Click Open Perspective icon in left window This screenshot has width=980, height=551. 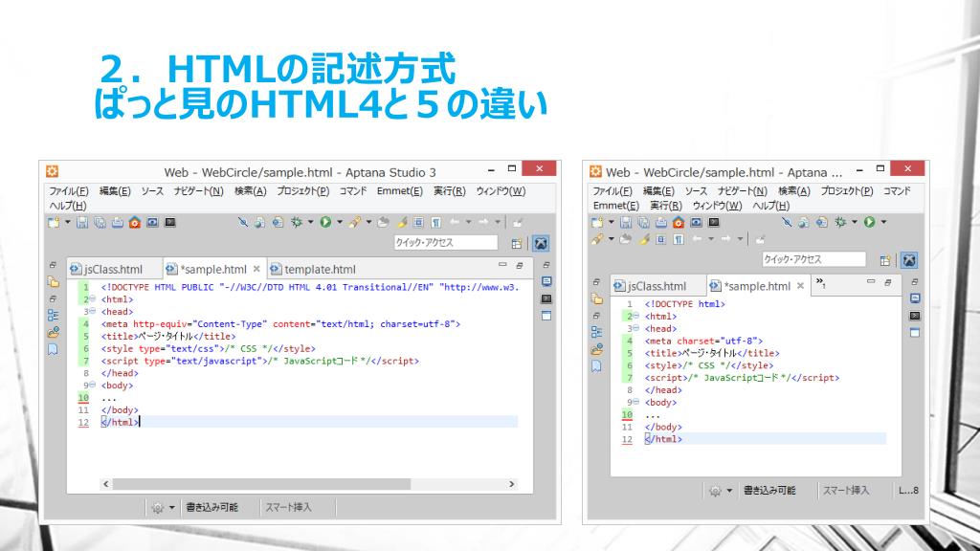(x=516, y=244)
